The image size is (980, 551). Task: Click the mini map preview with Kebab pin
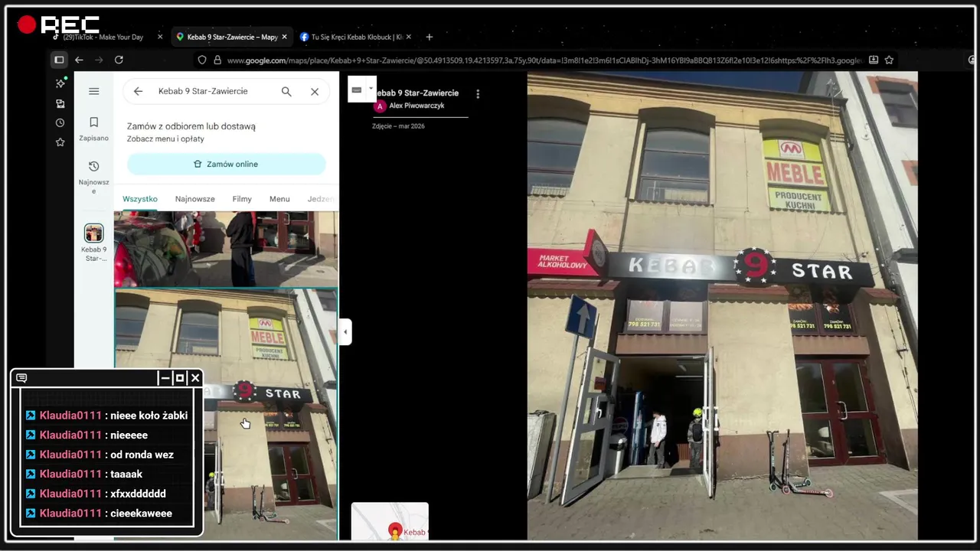[390, 521]
